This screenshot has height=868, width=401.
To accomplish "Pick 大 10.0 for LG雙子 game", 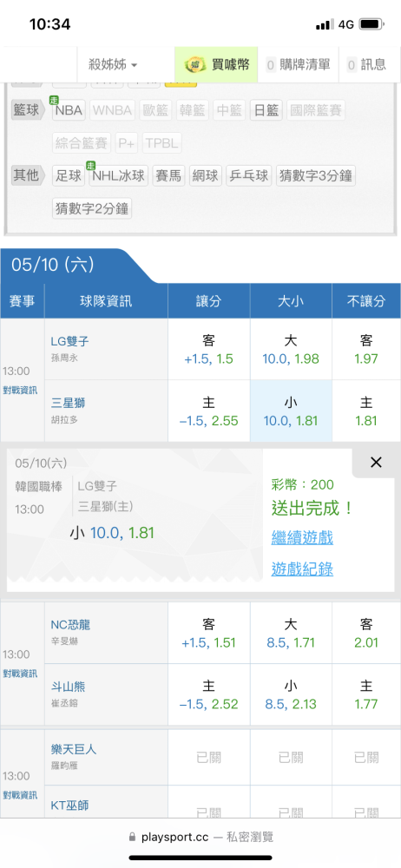I will pos(291,349).
